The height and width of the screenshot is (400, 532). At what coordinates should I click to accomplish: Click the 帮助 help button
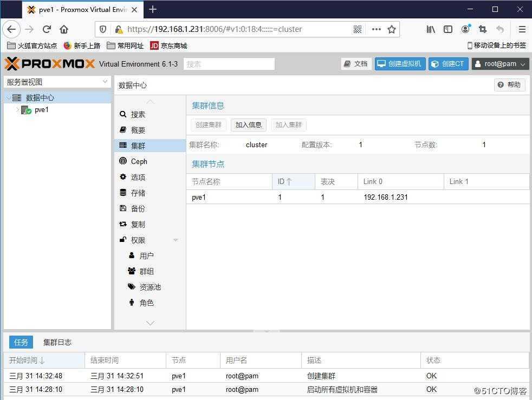coord(510,85)
